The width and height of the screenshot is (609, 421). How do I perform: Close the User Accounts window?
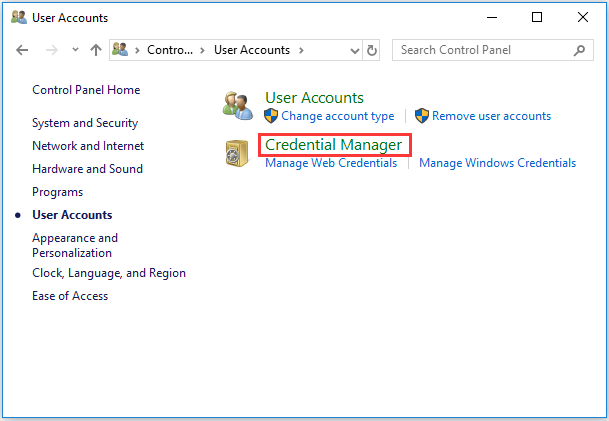click(583, 17)
